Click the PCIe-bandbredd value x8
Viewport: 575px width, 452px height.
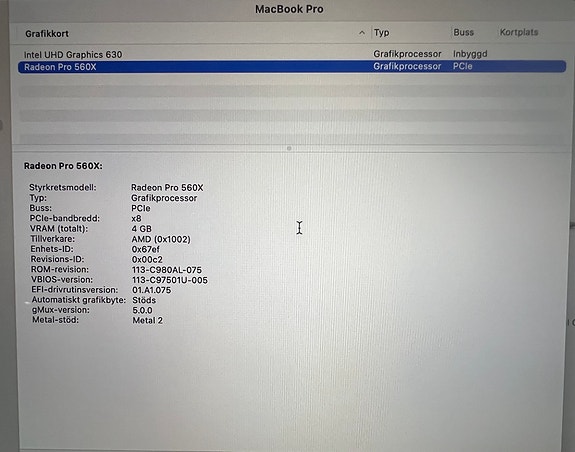coord(136,218)
